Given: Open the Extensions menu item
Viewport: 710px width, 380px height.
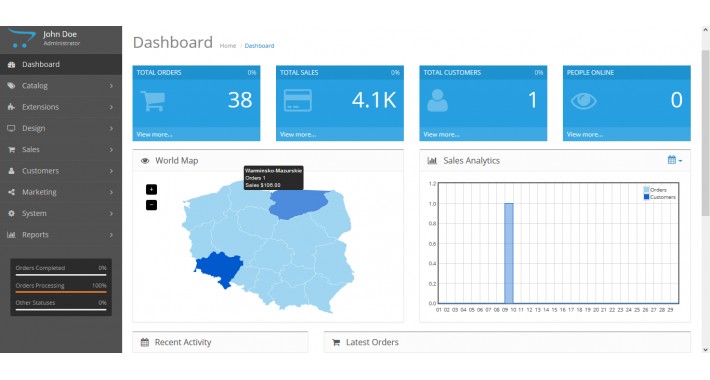Looking at the screenshot, I should tap(61, 107).
